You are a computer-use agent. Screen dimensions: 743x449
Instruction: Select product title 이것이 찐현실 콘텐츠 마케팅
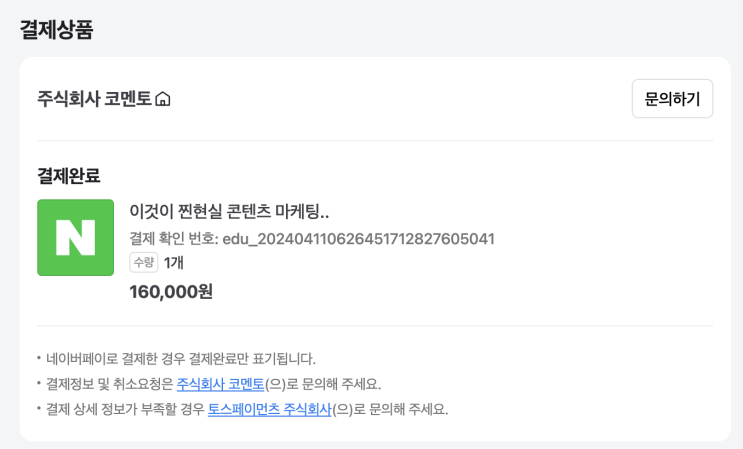tap(229, 211)
